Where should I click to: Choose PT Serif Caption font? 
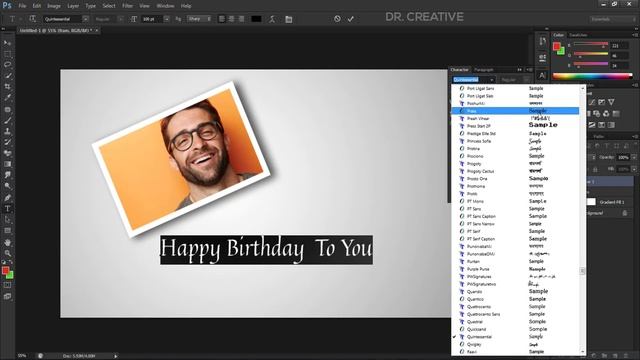click(515, 239)
